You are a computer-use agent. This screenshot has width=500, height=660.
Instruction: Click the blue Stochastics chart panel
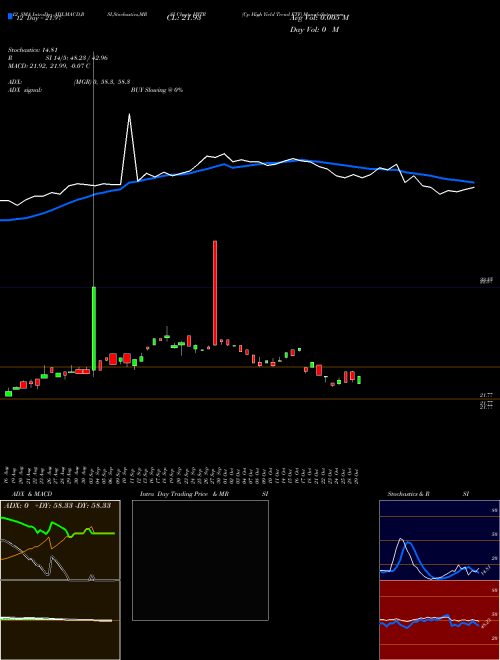[439, 540]
